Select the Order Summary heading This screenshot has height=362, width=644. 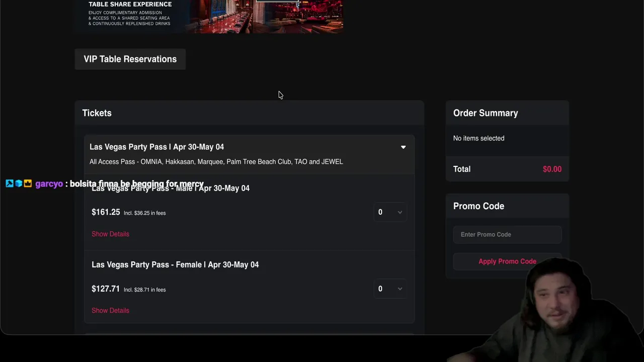[x=486, y=113]
